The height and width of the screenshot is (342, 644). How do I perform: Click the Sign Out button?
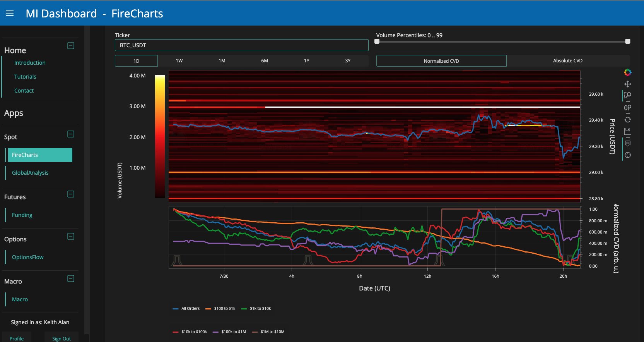pos(61,339)
